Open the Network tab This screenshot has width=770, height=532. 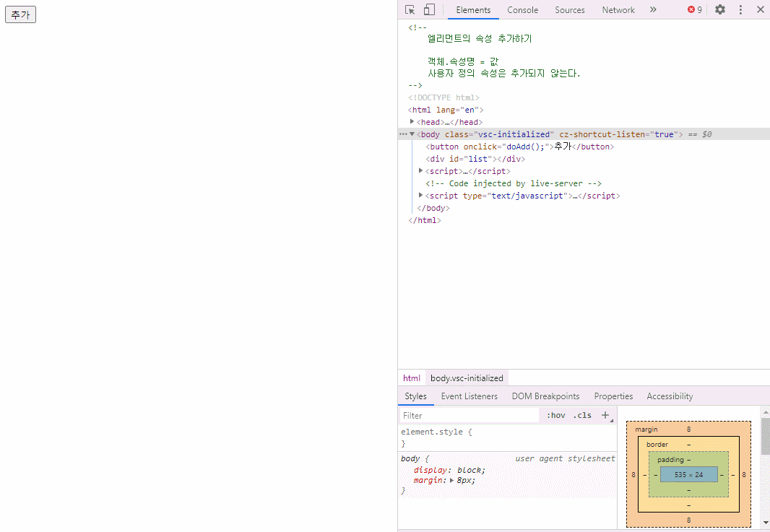(x=618, y=10)
